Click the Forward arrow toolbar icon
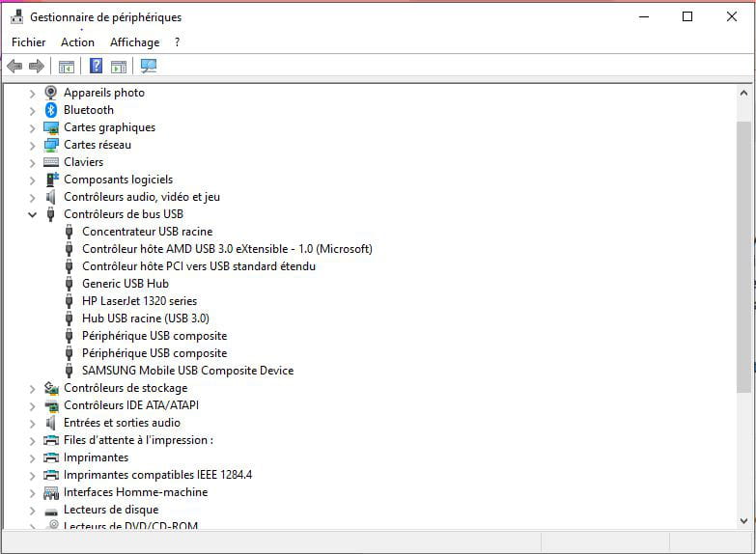Viewport: 756px width, 554px height. (x=37, y=67)
